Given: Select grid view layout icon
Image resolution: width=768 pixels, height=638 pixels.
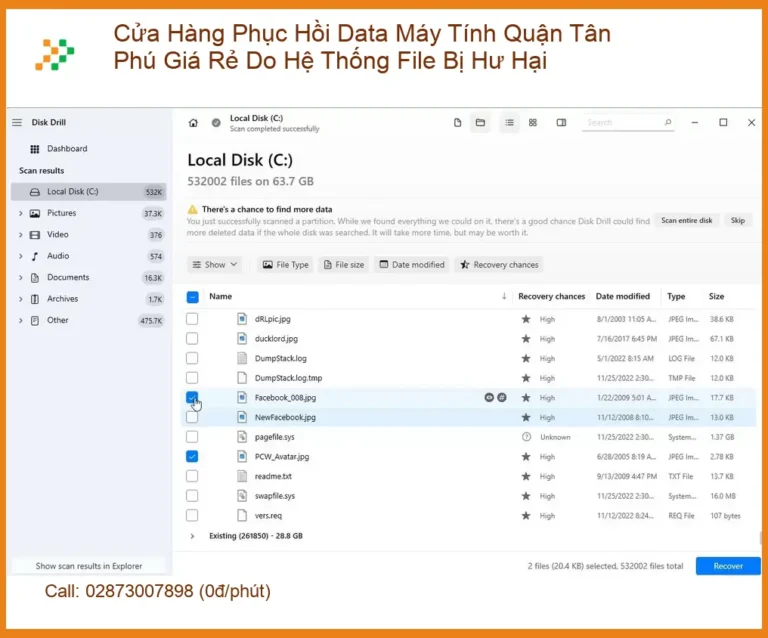Looking at the screenshot, I should click(533, 122).
